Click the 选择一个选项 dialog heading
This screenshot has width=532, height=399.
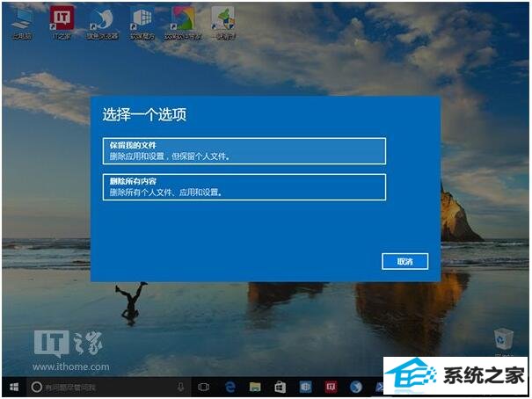144,115
